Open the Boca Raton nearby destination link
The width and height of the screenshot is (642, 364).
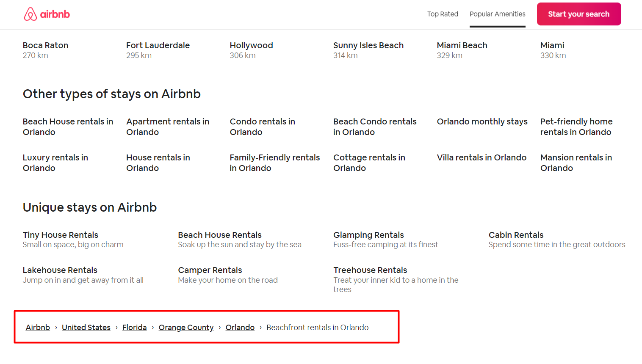tap(45, 45)
